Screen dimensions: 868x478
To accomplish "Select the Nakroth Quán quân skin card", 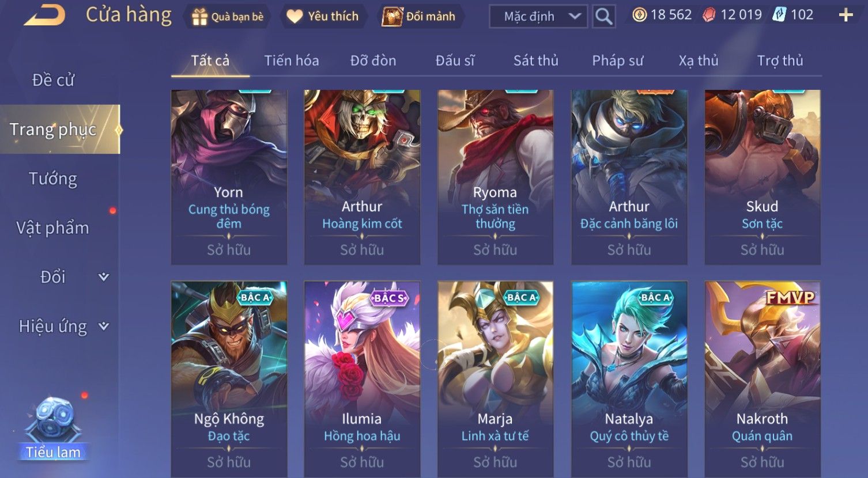I will [x=763, y=379].
